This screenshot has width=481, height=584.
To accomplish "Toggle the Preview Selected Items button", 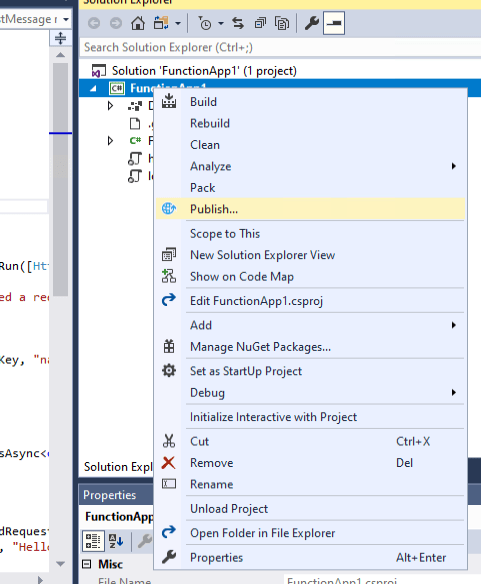I will 334,23.
